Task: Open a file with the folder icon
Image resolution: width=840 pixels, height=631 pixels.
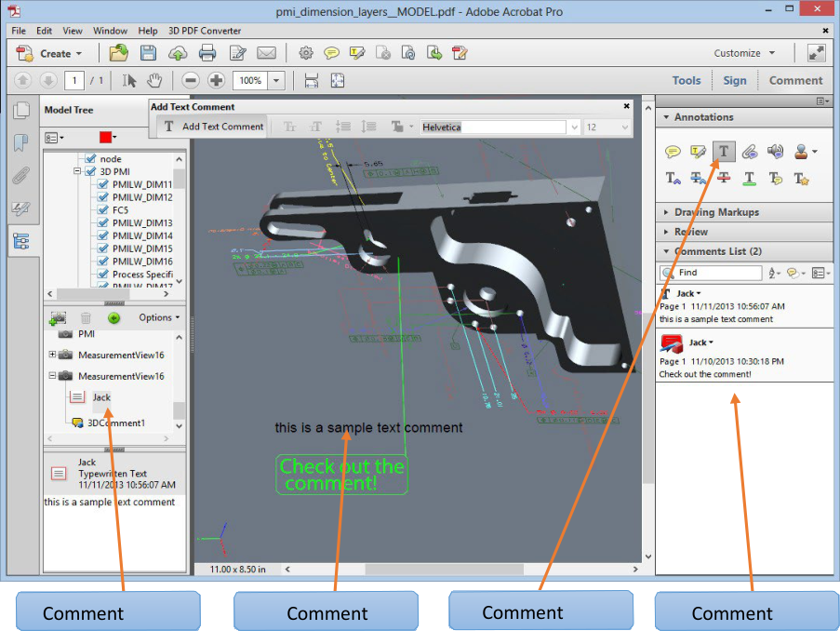Action: click(x=118, y=53)
